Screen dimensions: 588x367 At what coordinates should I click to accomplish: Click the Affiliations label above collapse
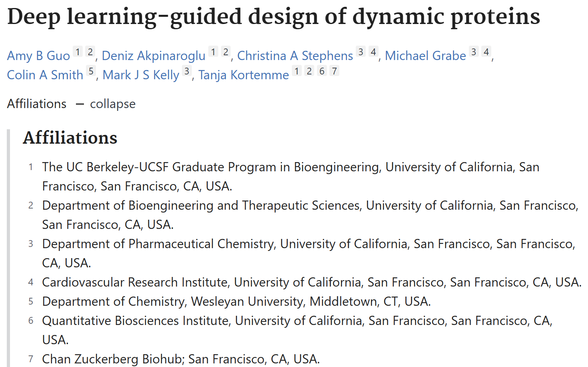37,104
